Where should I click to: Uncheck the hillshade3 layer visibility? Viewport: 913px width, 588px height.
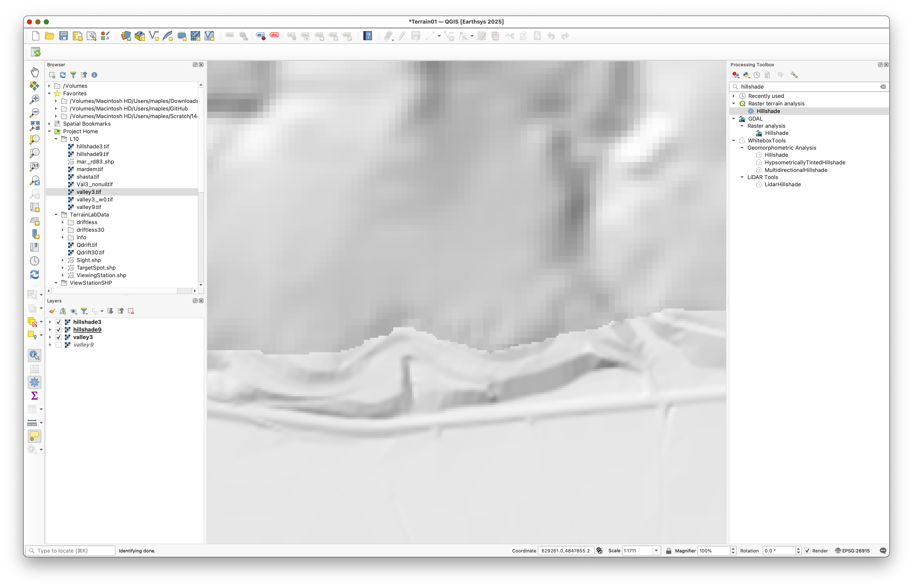click(x=59, y=322)
